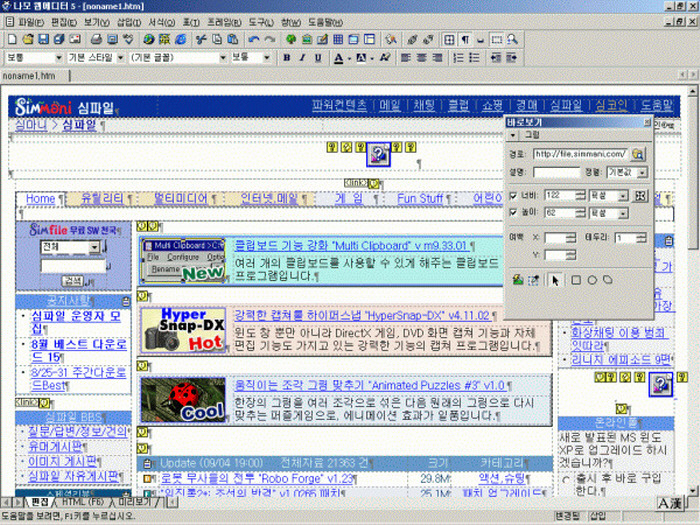Align text left
700x525 pixels.
click(x=405, y=58)
